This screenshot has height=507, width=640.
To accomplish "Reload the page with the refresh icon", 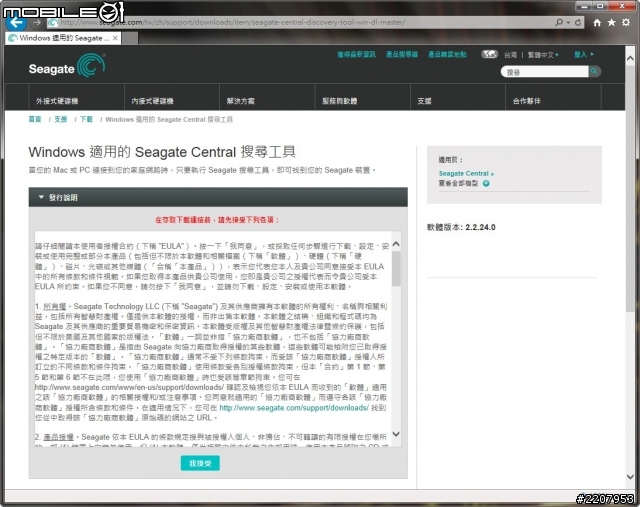I will (578, 22).
